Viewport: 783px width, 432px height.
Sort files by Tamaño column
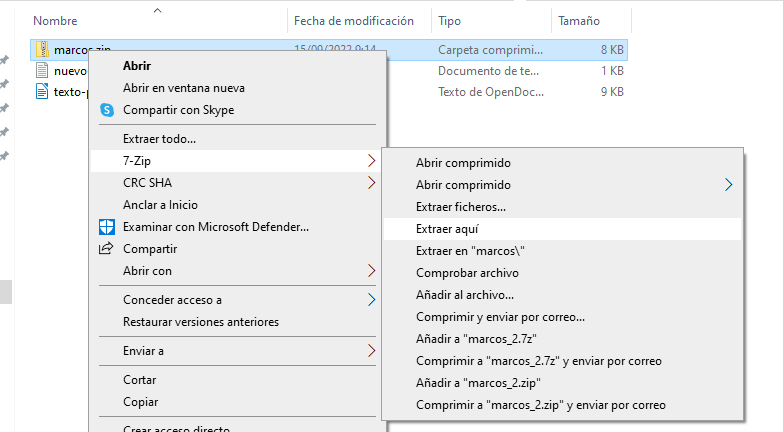pos(580,21)
